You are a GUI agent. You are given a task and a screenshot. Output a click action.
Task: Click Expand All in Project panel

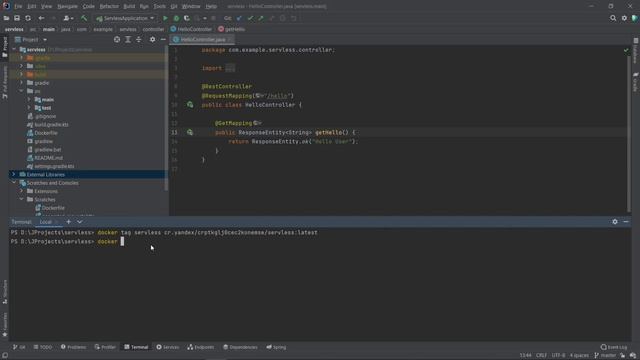click(x=128, y=40)
